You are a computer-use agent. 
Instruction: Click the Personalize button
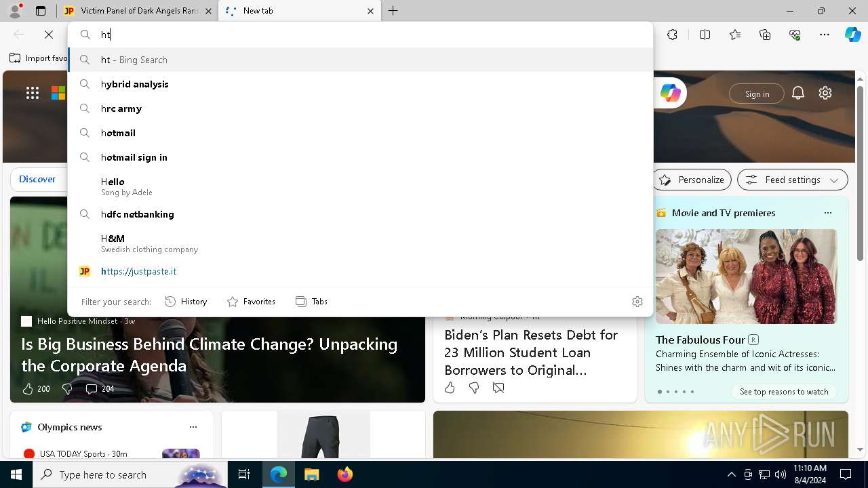pyautogui.click(x=692, y=180)
